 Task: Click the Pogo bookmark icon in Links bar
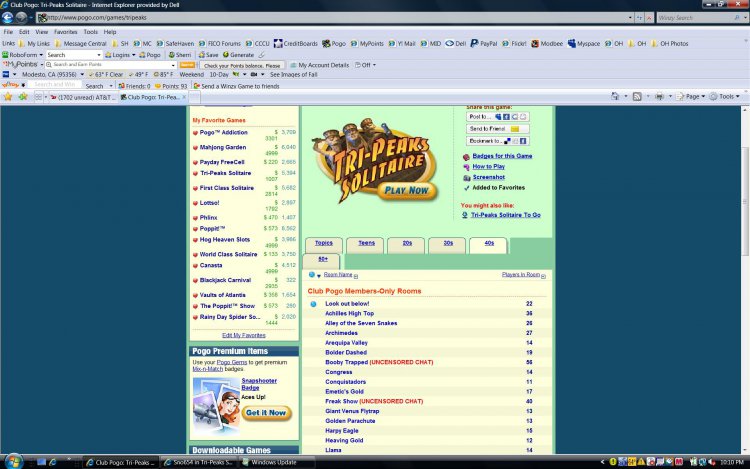pyautogui.click(x=326, y=44)
